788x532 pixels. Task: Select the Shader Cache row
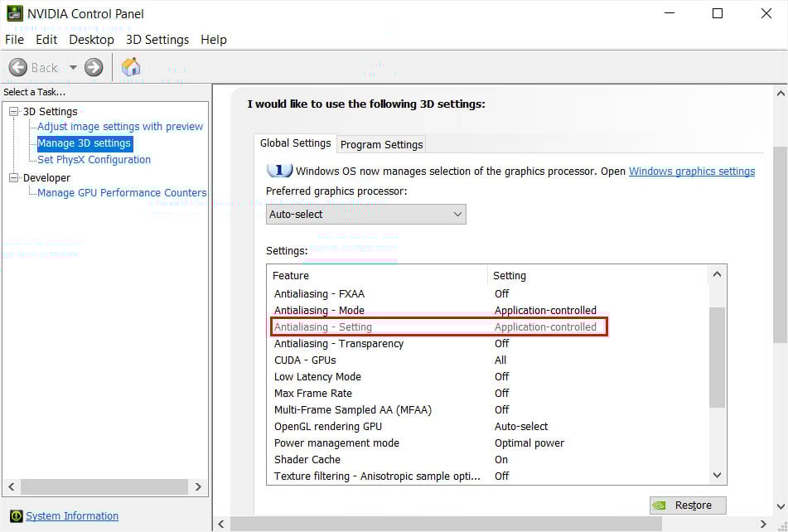tap(487, 460)
